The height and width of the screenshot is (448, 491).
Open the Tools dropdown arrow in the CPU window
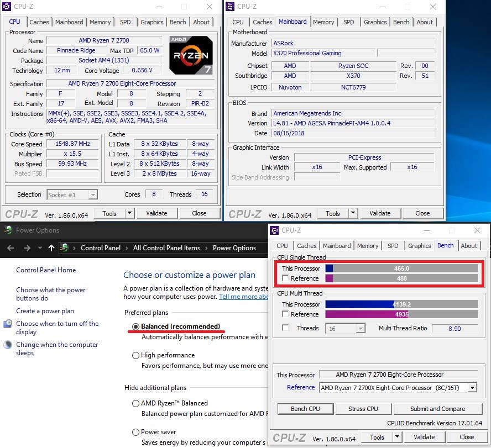[x=129, y=213]
